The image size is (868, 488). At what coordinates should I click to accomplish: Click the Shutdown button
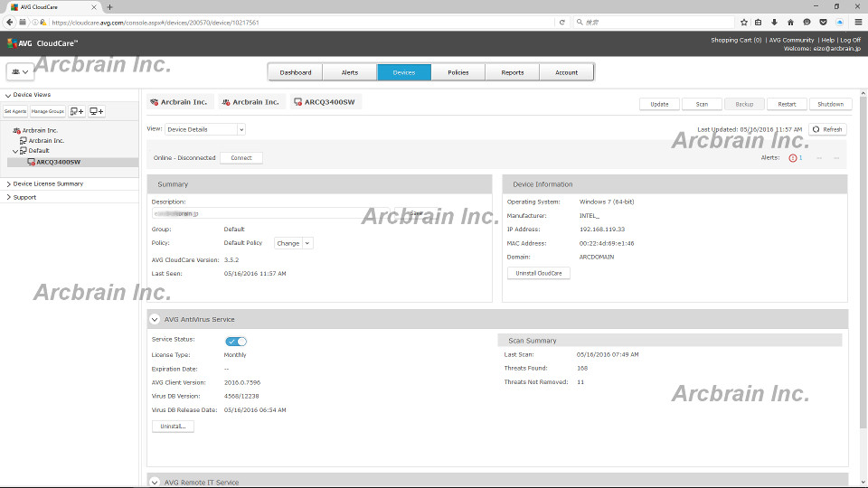(x=830, y=104)
